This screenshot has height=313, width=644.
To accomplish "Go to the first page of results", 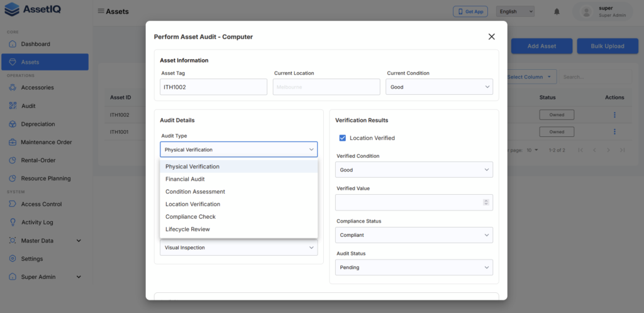I will click(x=580, y=150).
